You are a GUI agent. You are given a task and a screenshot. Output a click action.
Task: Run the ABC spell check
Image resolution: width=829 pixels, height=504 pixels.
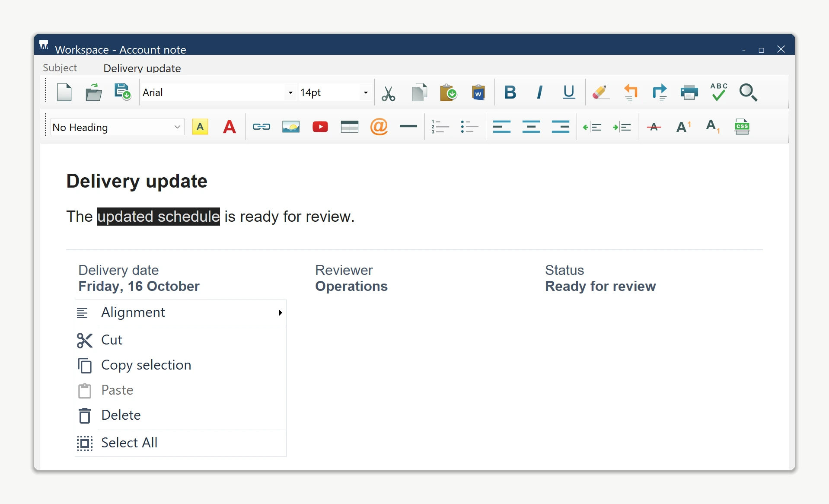(x=718, y=92)
